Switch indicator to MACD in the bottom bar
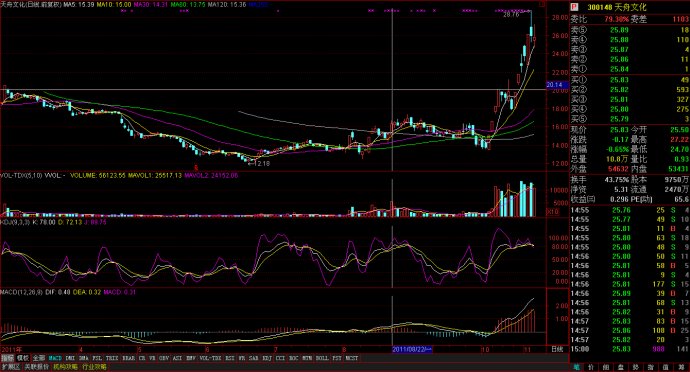 coord(55,358)
